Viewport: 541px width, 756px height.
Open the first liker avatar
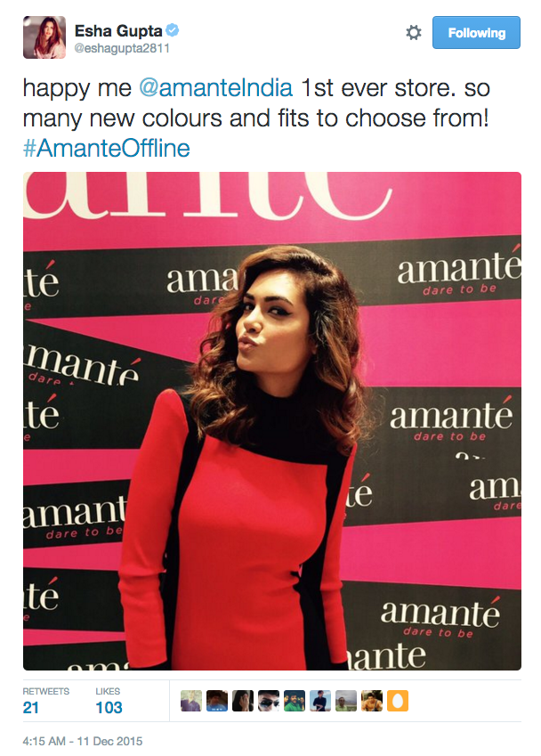pyautogui.click(x=191, y=701)
